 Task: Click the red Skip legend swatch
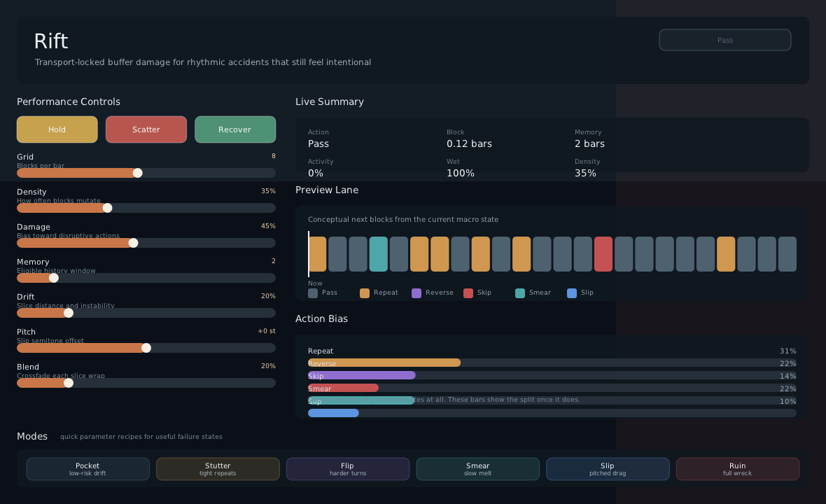pos(468,293)
